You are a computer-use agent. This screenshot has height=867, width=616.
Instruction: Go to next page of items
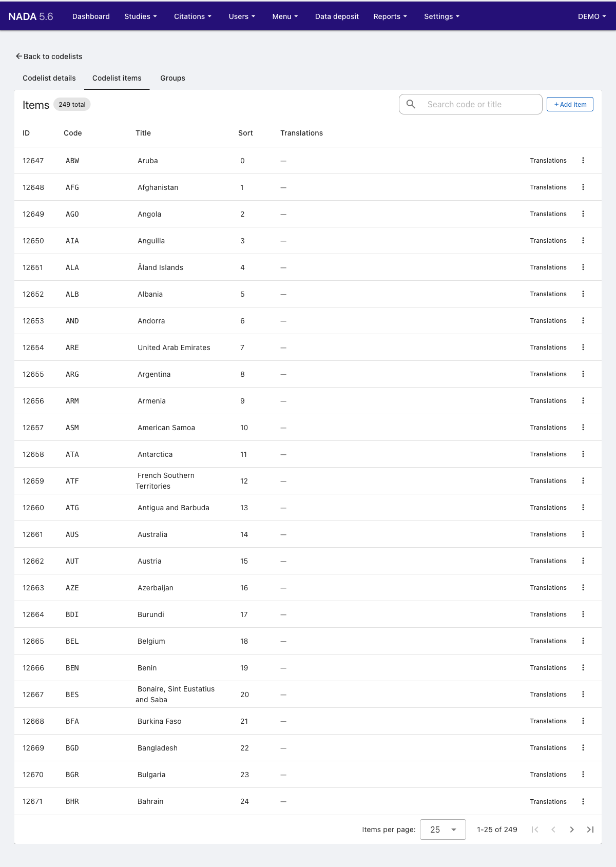[572, 830]
